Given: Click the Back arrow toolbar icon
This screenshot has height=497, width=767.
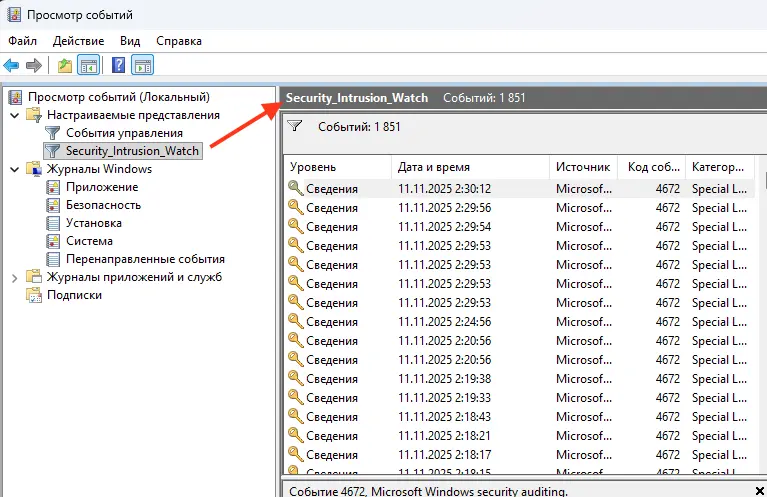Looking at the screenshot, I should tap(12, 66).
